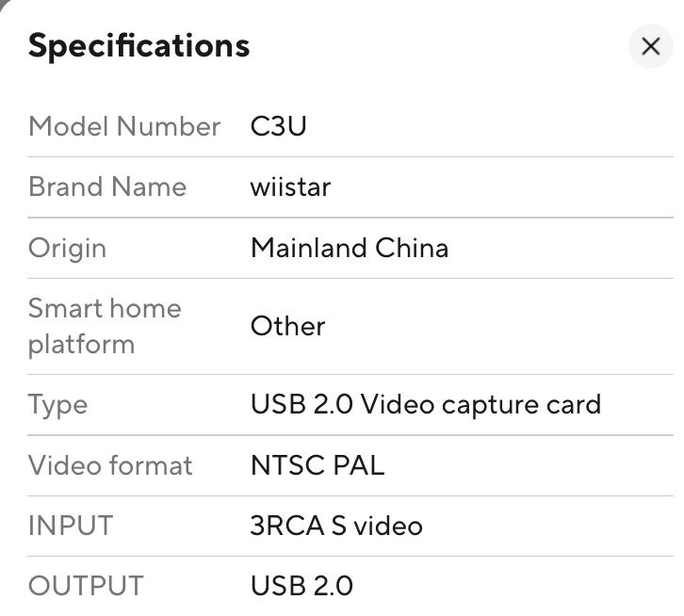Select the Origin label
The image size is (684, 616).
pos(67,248)
